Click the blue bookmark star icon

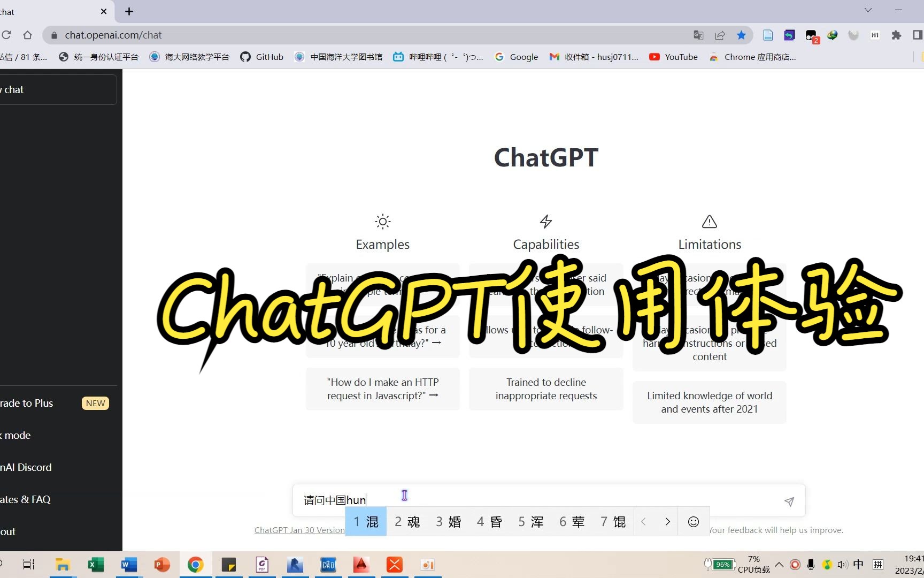pyautogui.click(x=741, y=35)
